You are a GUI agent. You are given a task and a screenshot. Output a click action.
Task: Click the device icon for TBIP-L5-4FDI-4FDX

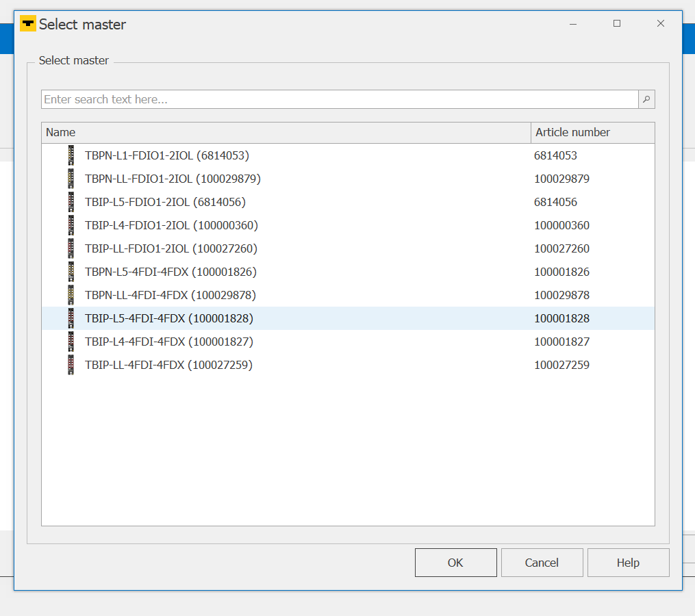tap(71, 318)
